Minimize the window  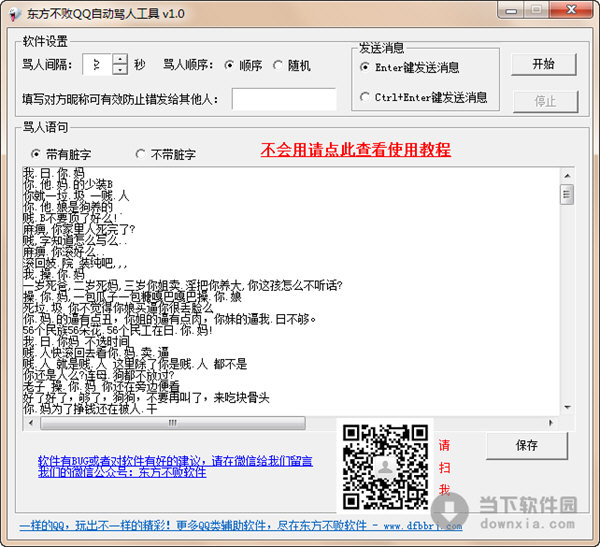511,10
